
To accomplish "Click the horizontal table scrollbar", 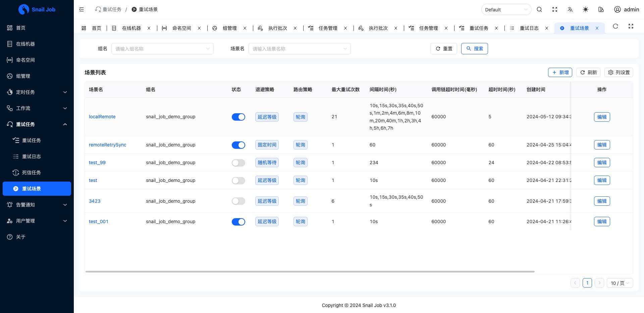I will coord(310,271).
